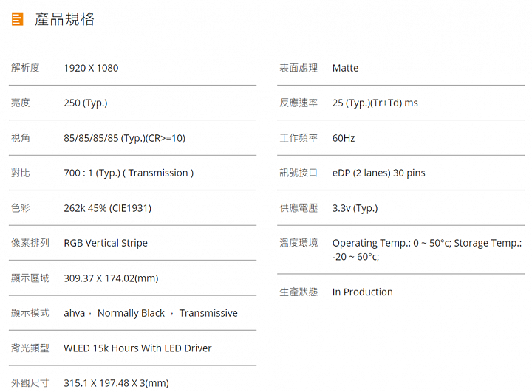
Task: Click the In Production status value
Action: coord(362,292)
